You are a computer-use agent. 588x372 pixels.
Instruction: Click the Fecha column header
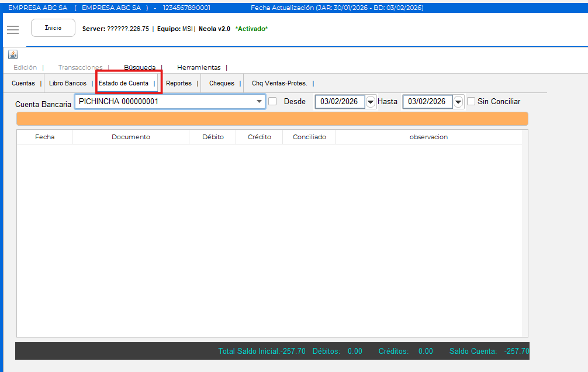45,137
